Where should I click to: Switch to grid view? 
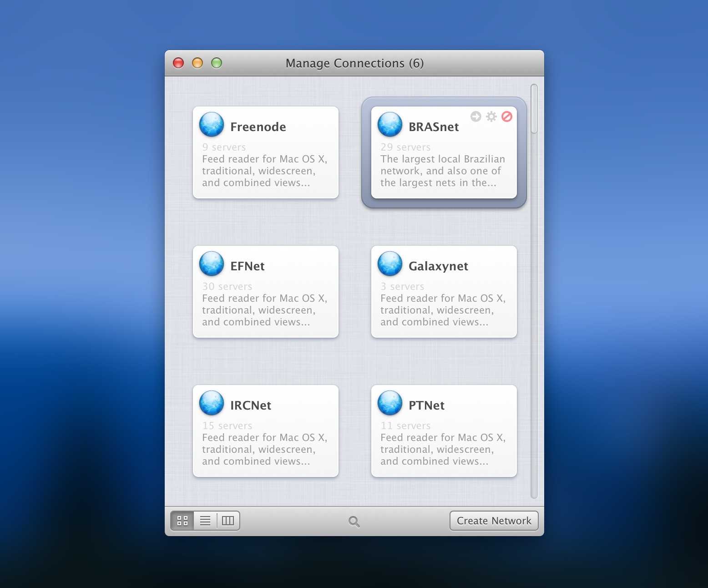pos(182,521)
